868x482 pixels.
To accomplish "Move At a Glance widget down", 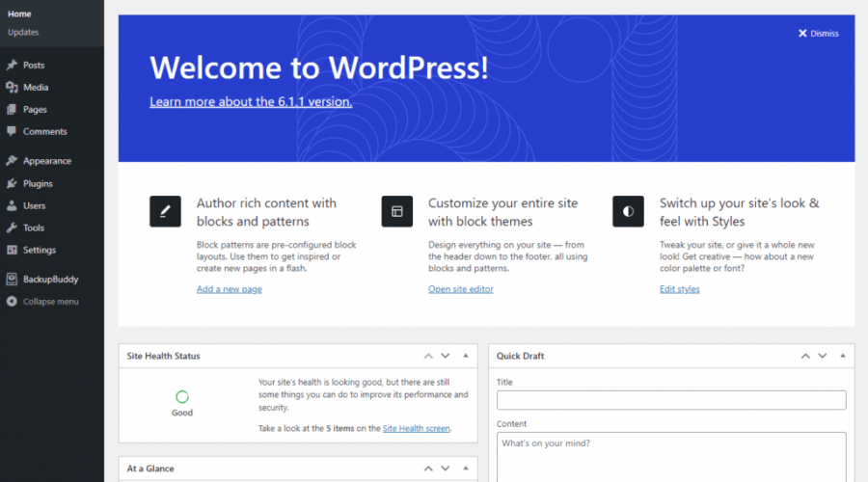I will (x=445, y=469).
